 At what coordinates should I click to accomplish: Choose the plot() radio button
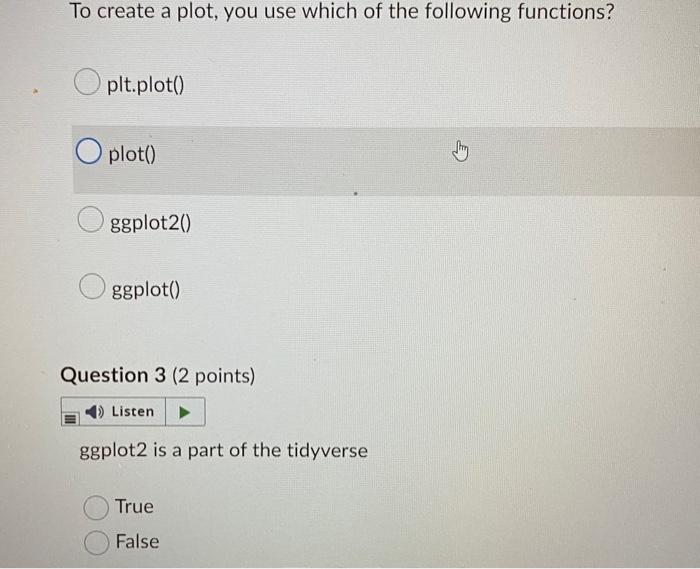88,151
